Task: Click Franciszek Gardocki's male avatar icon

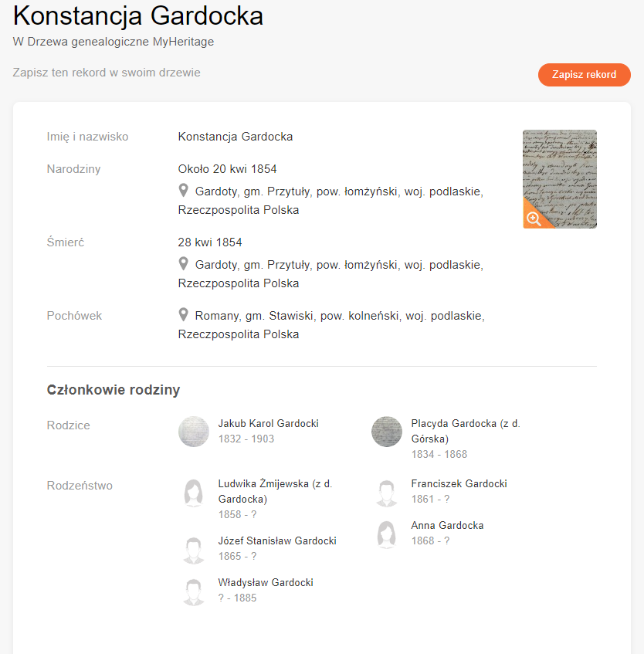Action: [387, 493]
